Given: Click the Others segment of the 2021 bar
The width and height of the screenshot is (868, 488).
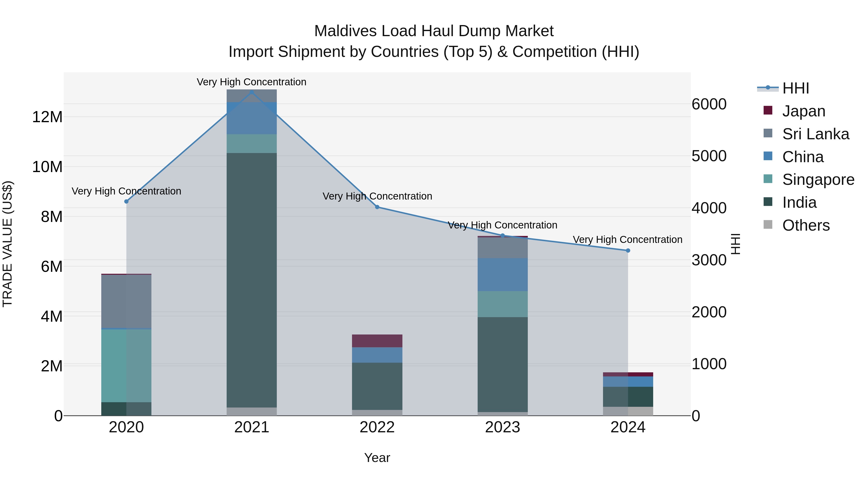Looking at the screenshot, I should pos(252,412).
